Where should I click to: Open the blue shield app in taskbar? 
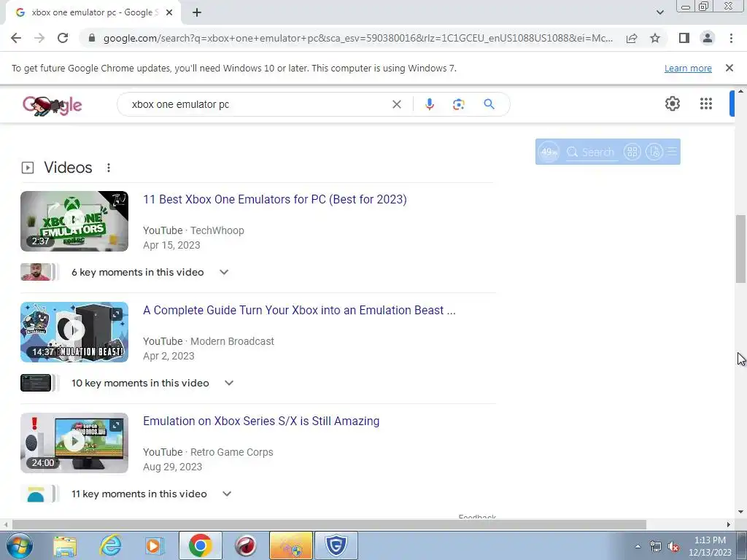pyautogui.click(x=336, y=545)
